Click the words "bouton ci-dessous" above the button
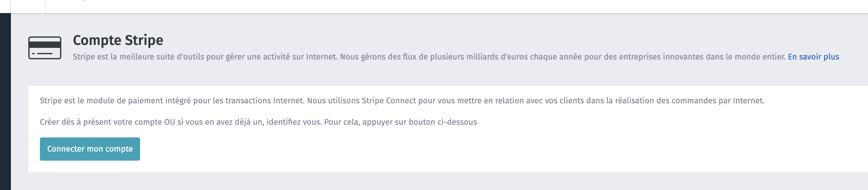The image size is (868, 190). coord(443,122)
